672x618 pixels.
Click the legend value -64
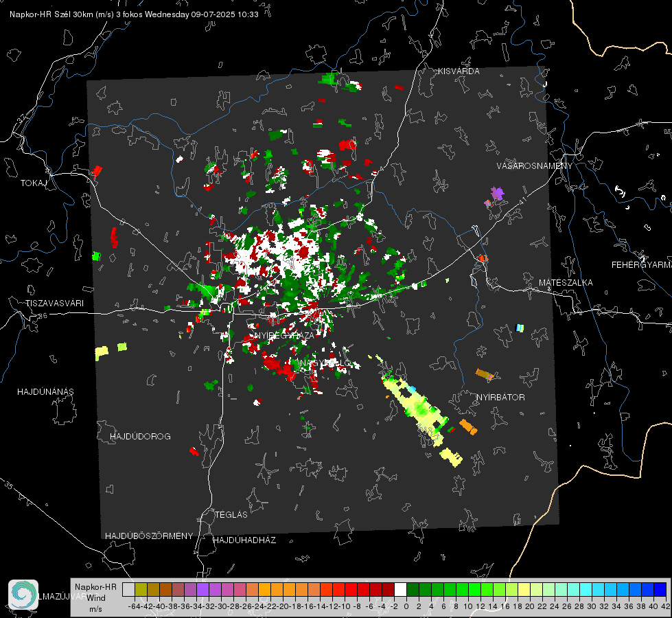tap(134, 606)
